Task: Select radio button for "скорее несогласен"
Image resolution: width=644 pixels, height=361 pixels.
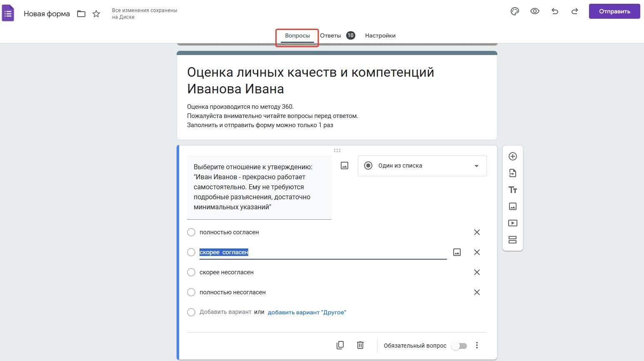Action: point(191,272)
